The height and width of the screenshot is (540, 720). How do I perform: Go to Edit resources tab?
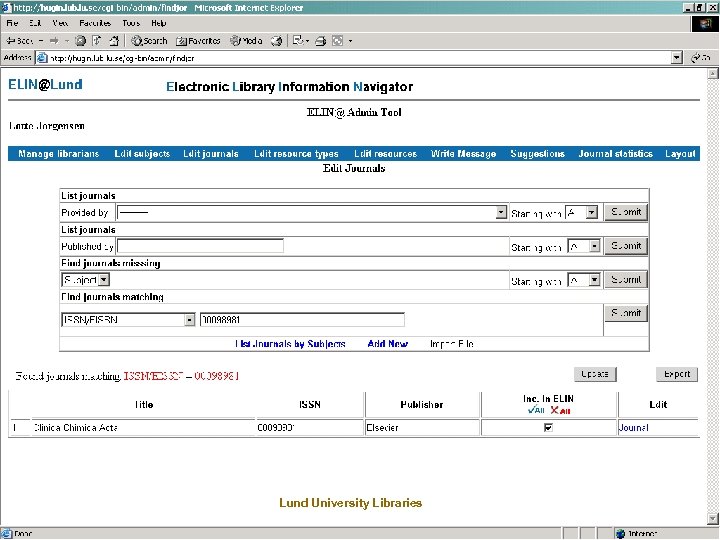(x=385, y=154)
